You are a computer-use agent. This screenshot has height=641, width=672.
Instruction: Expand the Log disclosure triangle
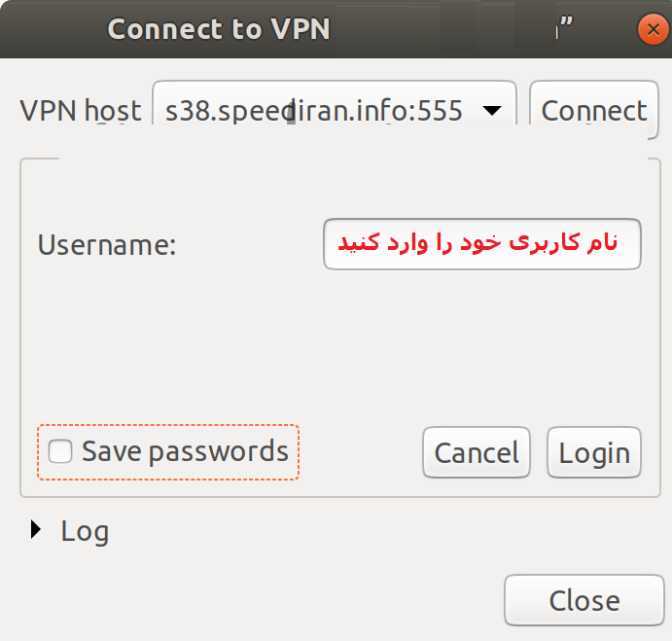click(x=36, y=530)
